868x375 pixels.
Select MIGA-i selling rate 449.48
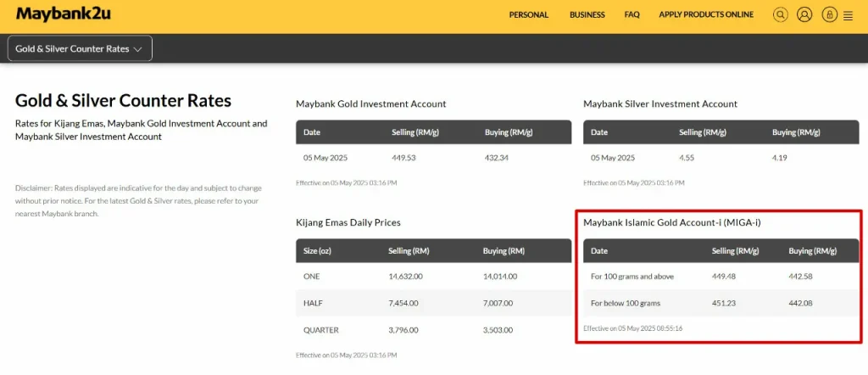(724, 277)
